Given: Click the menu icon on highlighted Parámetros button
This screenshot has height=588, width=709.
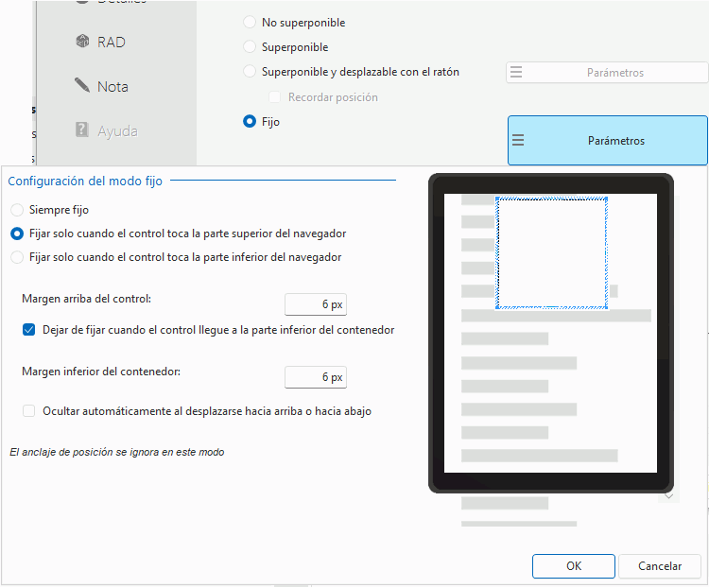Looking at the screenshot, I should (x=518, y=140).
